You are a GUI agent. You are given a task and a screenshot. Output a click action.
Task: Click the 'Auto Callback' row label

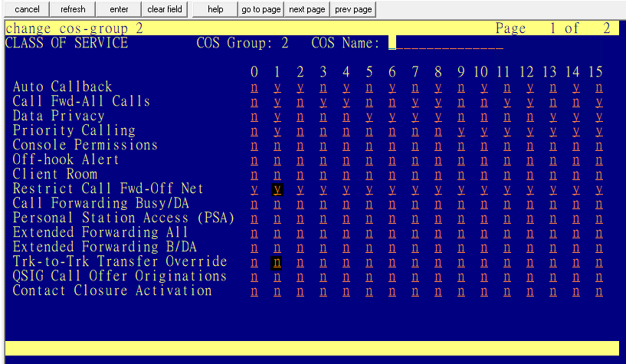pos(62,87)
